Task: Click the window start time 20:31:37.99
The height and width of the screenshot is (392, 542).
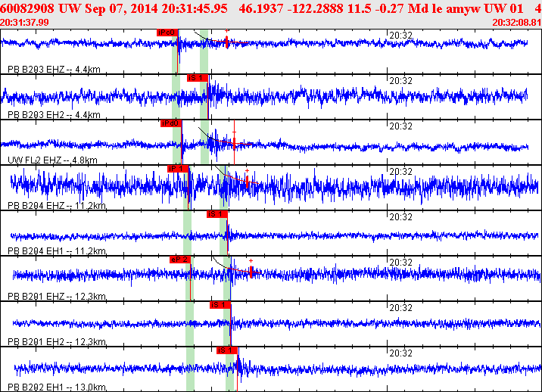Action: [x=24, y=23]
